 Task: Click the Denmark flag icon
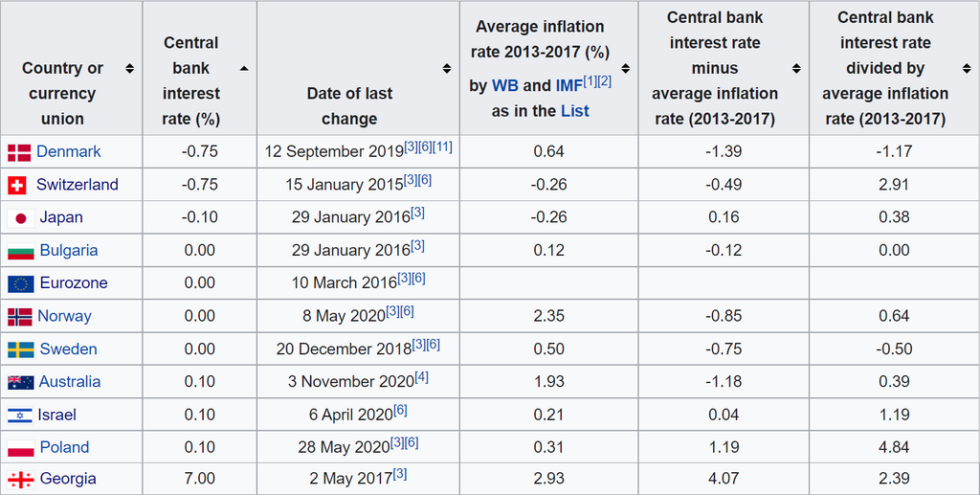[x=19, y=152]
